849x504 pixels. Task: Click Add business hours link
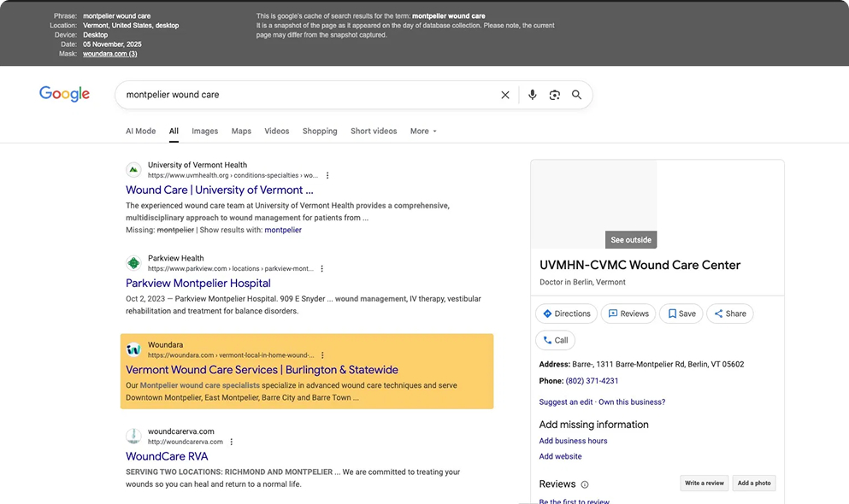click(573, 441)
